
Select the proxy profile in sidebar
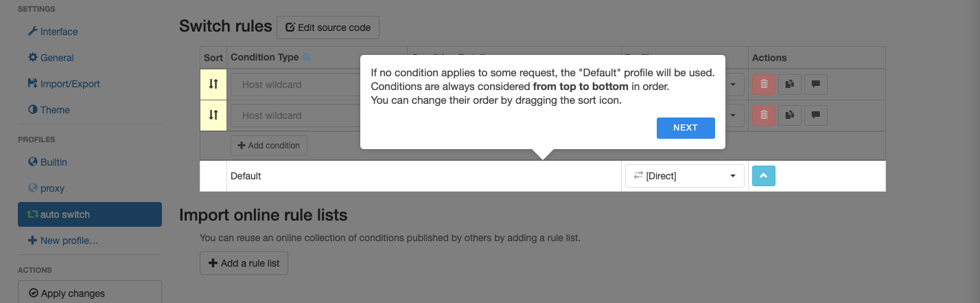pos(52,188)
